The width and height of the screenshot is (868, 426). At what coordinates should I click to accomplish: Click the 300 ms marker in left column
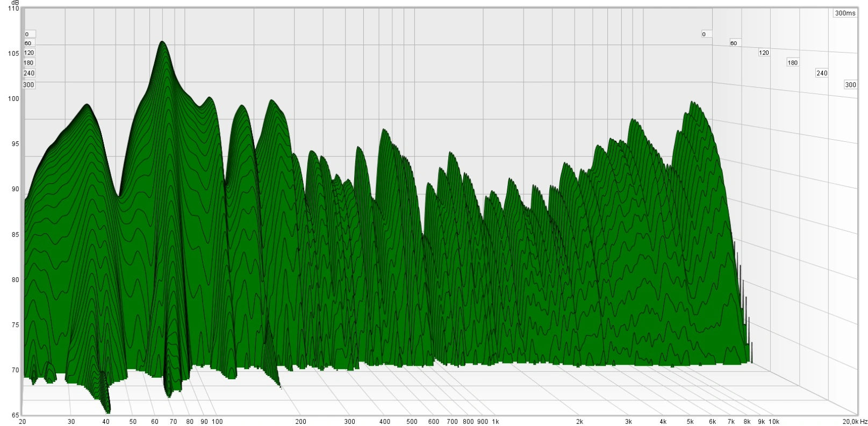(x=29, y=85)
